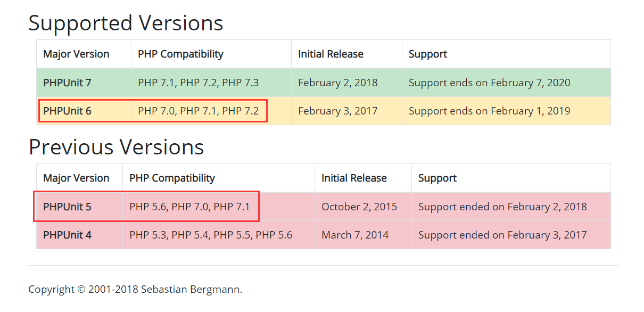Click Support ends on February 1, 2019

pos(489,111)
